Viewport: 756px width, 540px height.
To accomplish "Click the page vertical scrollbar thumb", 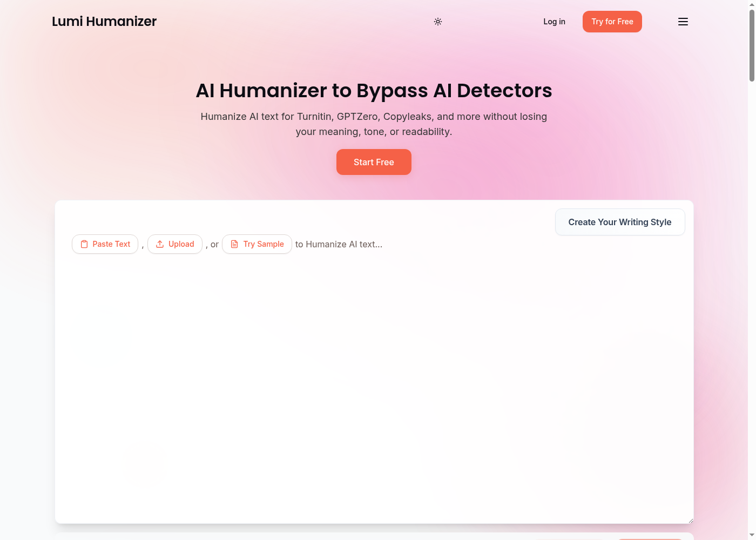I will pyautogui.click(x=752, y=46).
